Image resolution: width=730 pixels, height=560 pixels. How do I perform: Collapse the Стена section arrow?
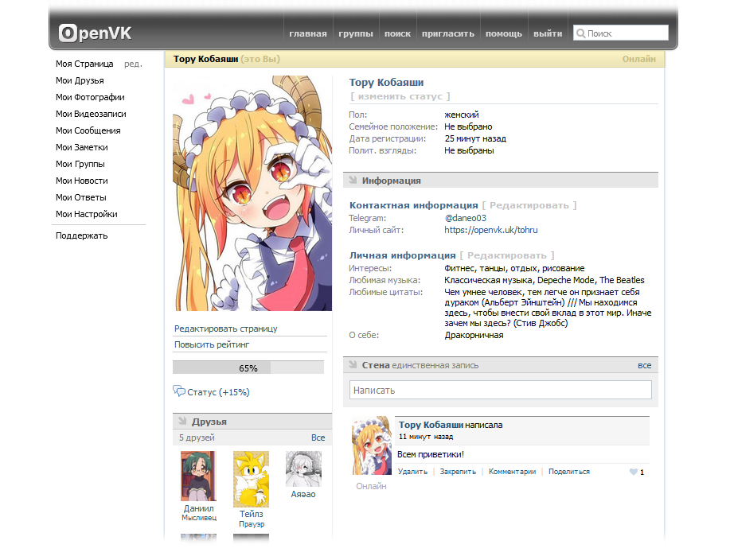[353, 365]
